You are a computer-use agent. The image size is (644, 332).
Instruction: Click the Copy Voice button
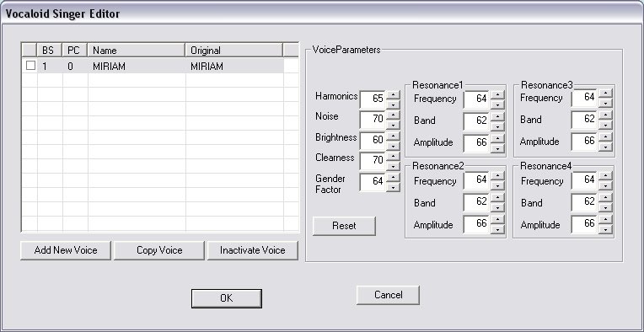tap(159, 250)
